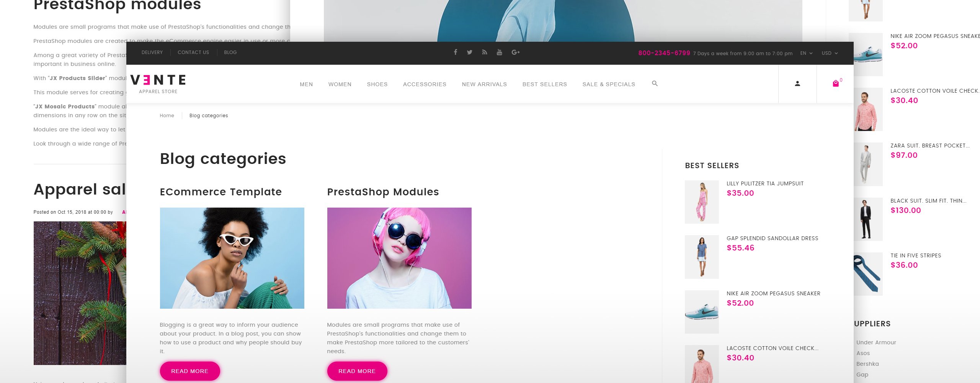Click the RSS feed icon

[x=485, y=52]
